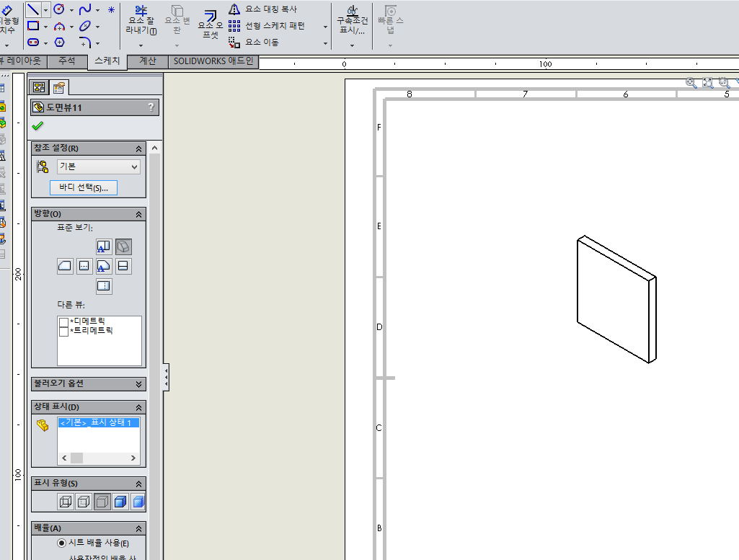The image size is (739, 560).
Task: Select the Line sketch tool
Action: [33, 9]
